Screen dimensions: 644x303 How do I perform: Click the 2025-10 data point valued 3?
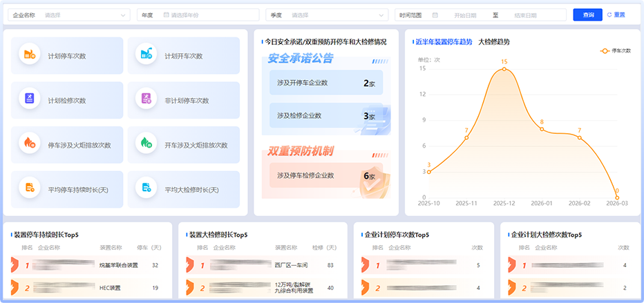click(429, 172)
